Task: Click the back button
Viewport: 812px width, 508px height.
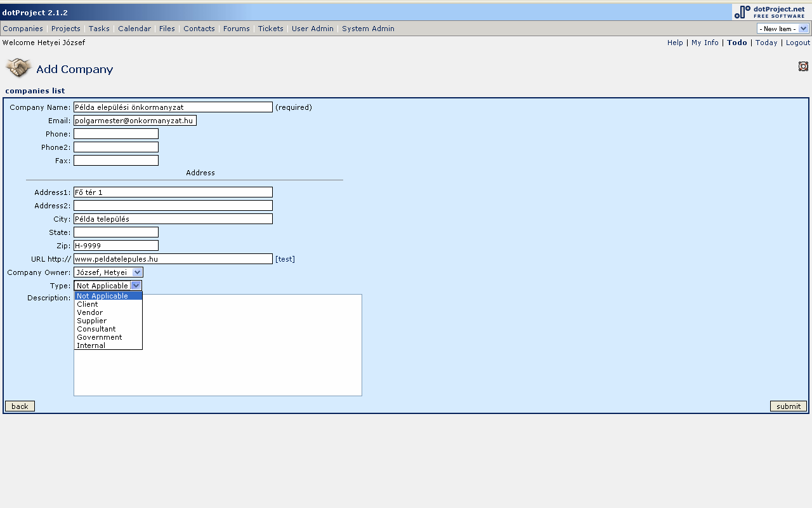Action: click(x=20, y=406)
